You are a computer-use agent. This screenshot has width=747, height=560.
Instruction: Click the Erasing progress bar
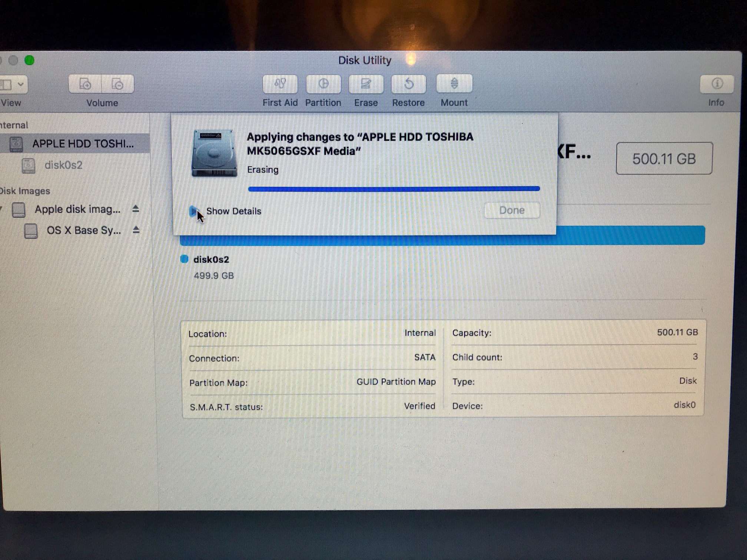pyautogui.click(x=394, y=189)
